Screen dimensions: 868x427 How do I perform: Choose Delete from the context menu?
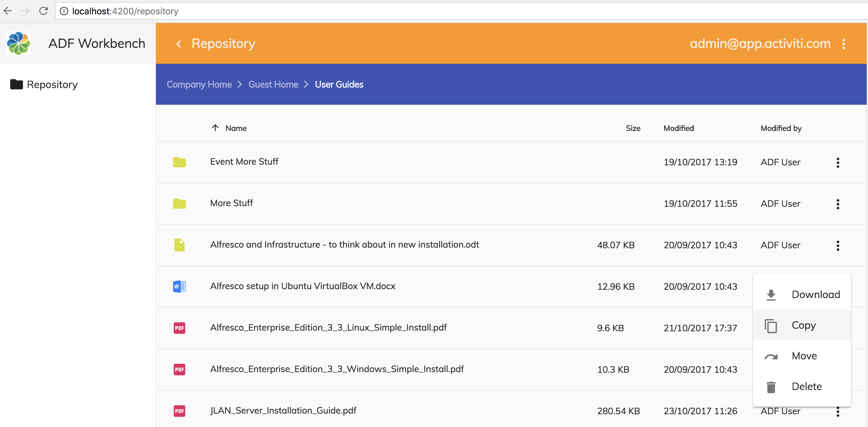(x=802, y=386)
